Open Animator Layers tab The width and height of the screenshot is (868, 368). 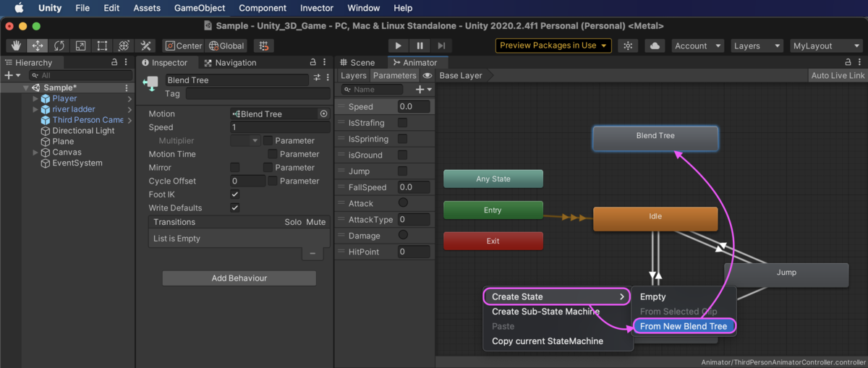click(x=354, y=75)
